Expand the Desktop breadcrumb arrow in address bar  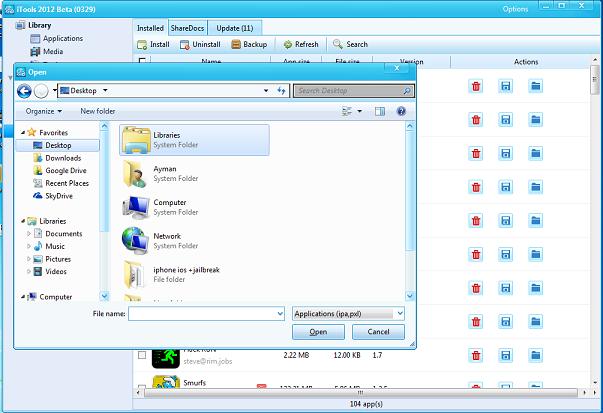(x=105, y=91)
